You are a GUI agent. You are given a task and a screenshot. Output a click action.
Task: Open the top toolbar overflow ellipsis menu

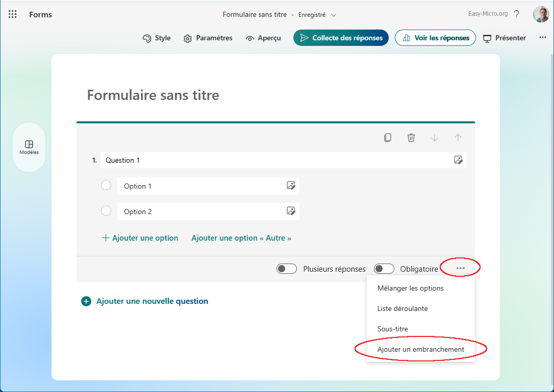coord(543,38)
